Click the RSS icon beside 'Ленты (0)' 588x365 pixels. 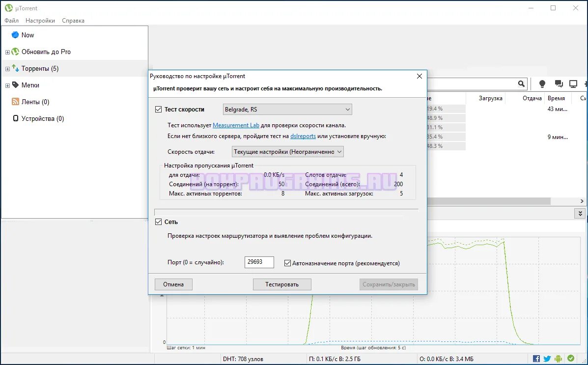click(15, 102)
